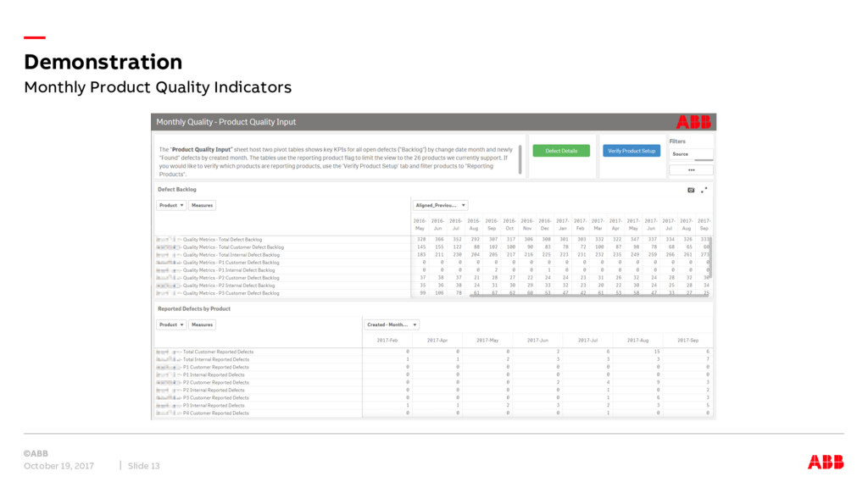Open the Created - Month... dropdown

point(392,324)
